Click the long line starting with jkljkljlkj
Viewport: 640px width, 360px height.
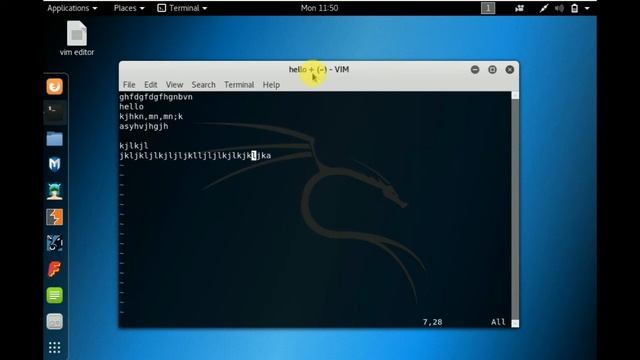[x=195, y=156]
